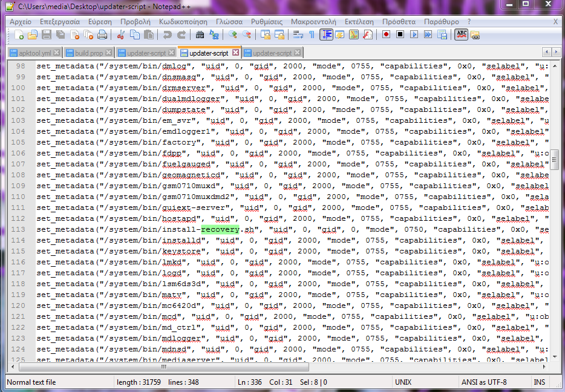Screen dimensions: 565x392
Task: Open Find with the binoculars icon
Action: [x=200, y=34]
